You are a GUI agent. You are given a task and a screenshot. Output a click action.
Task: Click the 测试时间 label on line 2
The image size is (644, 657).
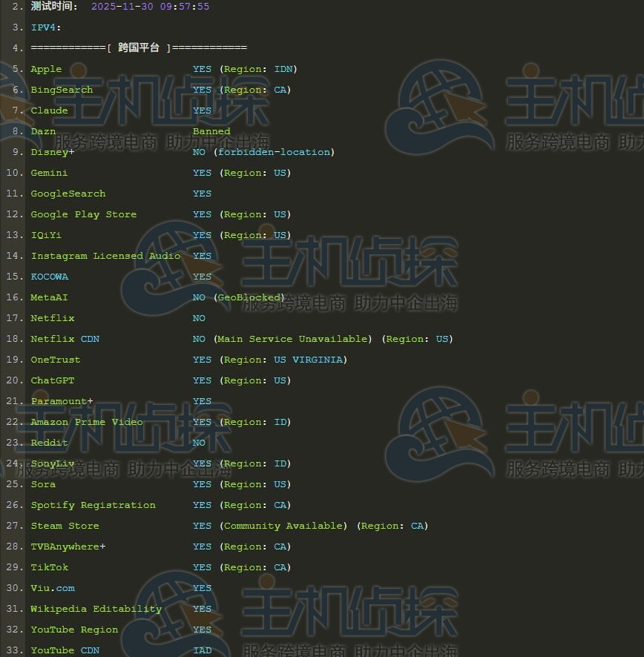pos(54,6)
